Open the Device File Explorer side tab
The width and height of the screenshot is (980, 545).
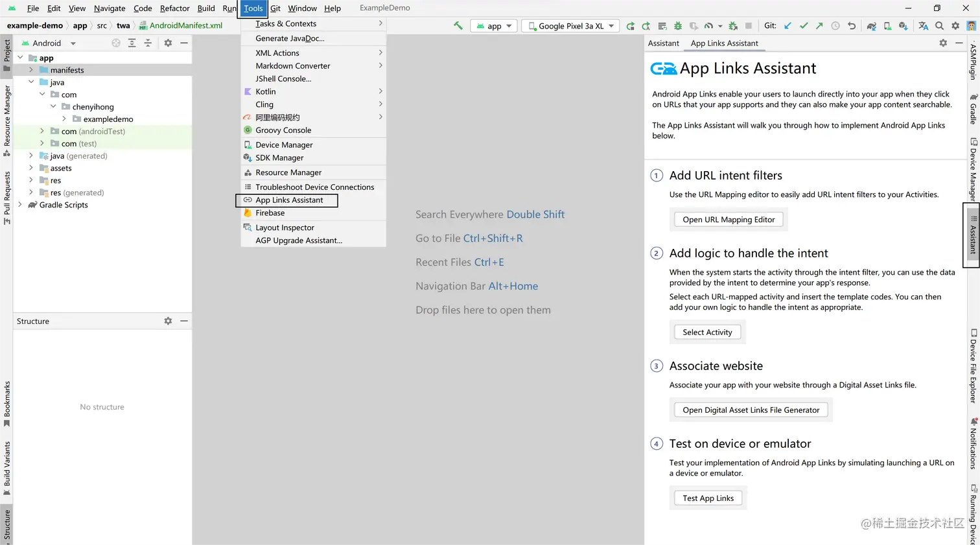coord(974,365)
